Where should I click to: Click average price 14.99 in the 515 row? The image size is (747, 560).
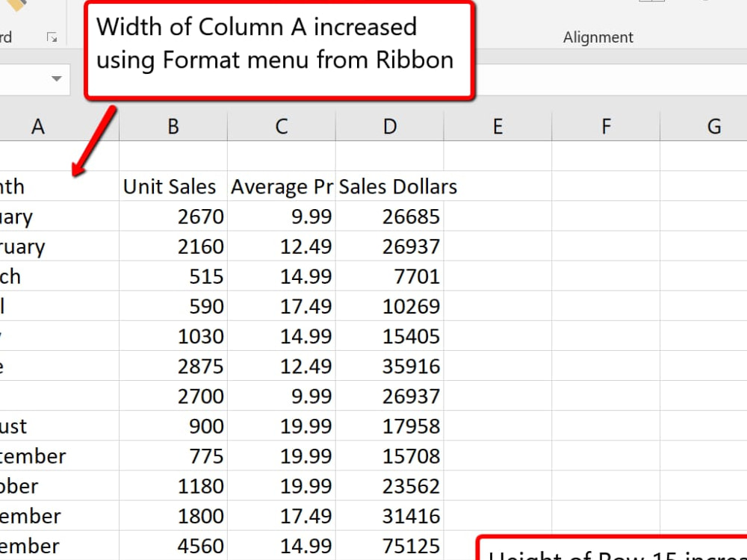282,276
